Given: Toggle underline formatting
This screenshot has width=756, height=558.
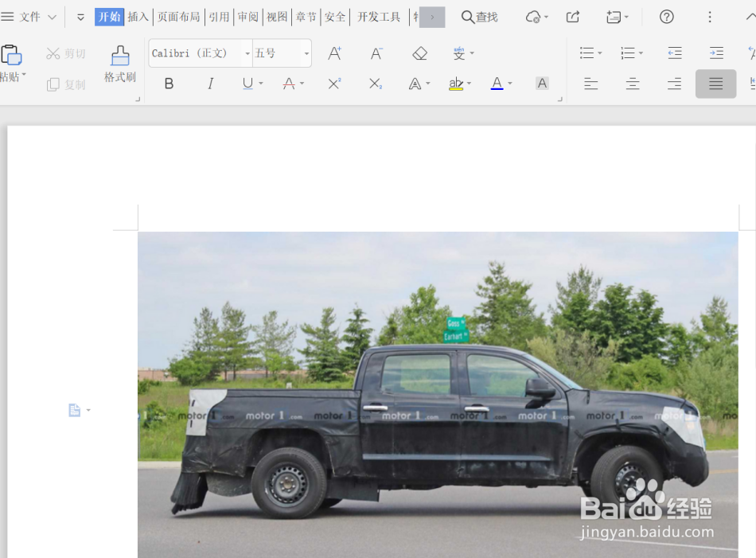Looking at the screenshot, I should pyautogui.click(x=247, y=84).
